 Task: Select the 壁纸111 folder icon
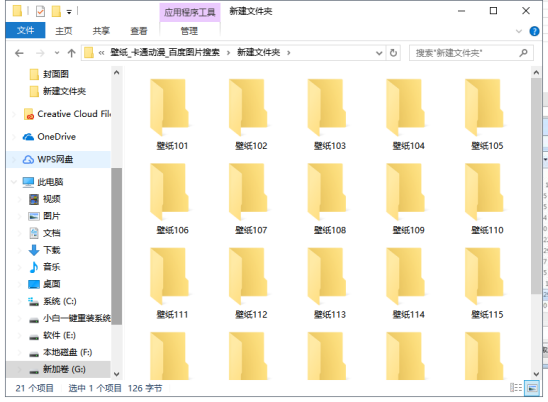[x=170, y=276]
